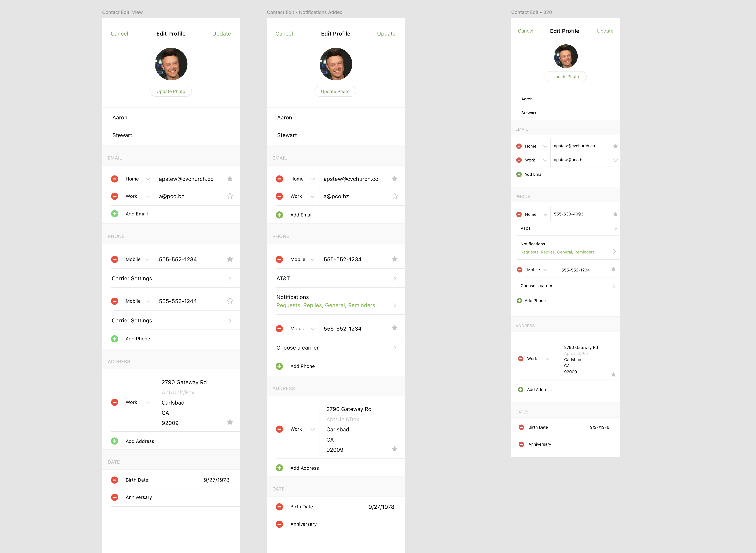
Task: Click Update Photo in Contact Edit 320
Action: coord(565,77)
